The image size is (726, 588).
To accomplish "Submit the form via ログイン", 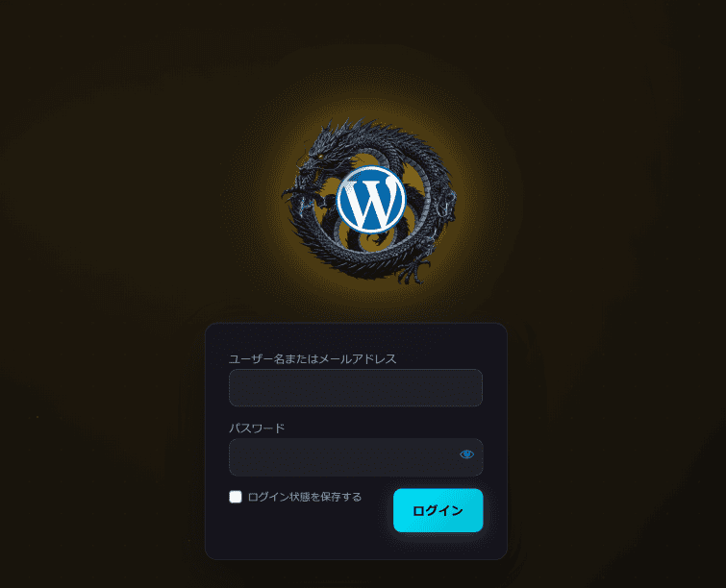I will pos(438,510).
